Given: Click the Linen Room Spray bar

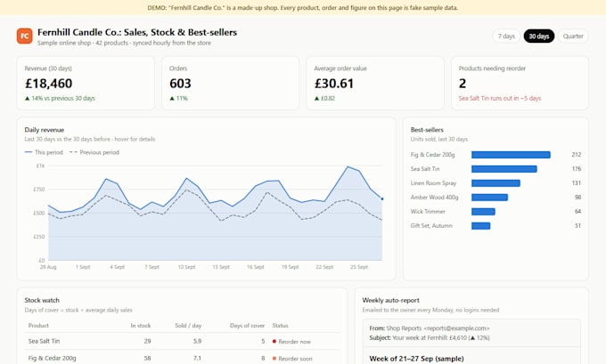Looking at the screenshot, I should point(495,183).
